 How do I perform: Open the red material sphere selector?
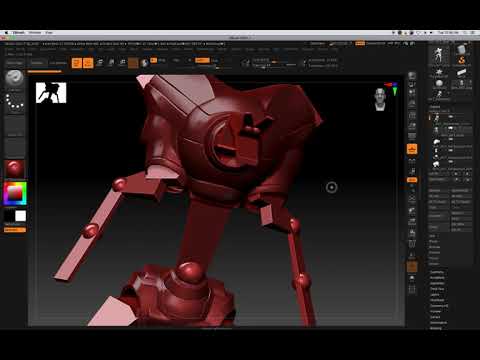14,169
